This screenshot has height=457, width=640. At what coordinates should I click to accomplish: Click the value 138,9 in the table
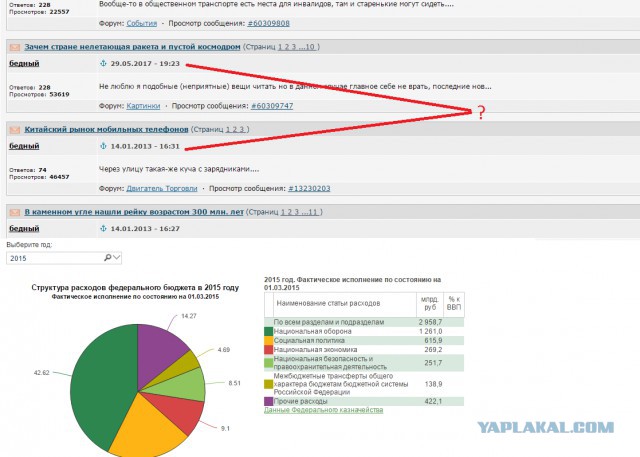coord(433,384)
